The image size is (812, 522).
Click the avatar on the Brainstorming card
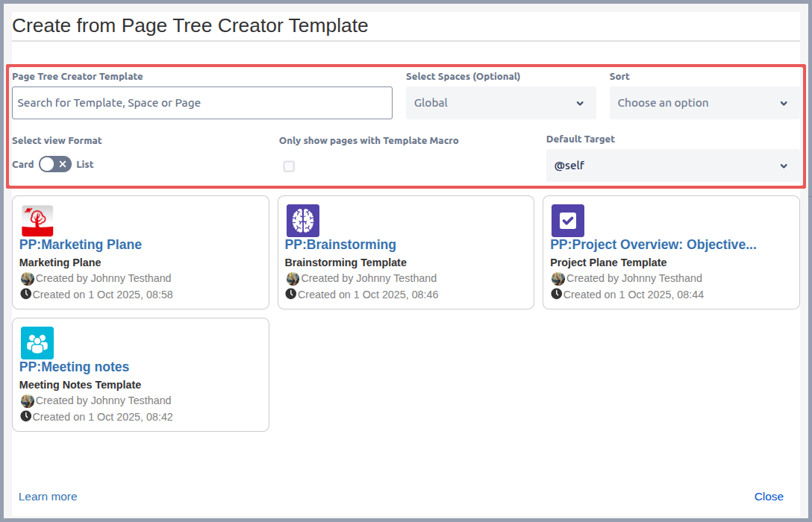click(x=293, y=278)
